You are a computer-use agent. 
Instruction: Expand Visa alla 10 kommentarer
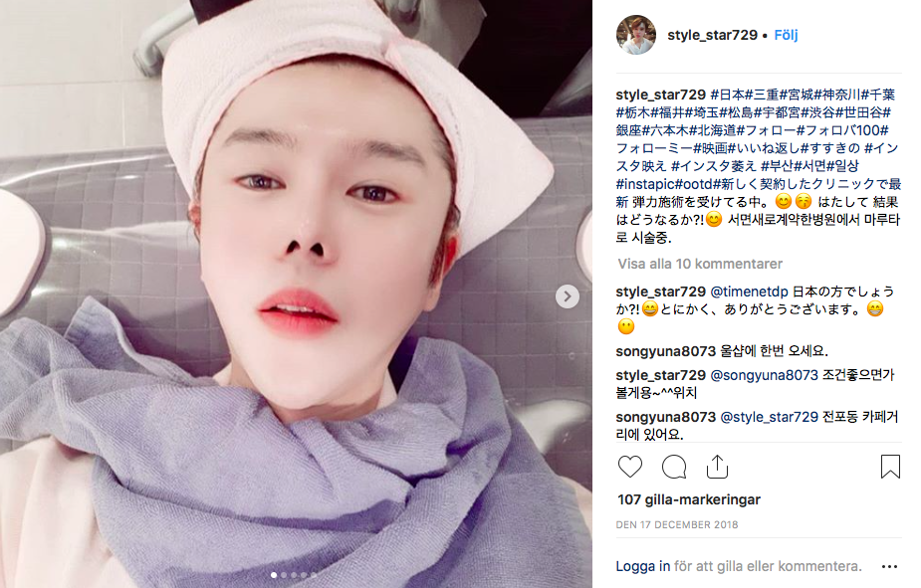pyautogui.click(x=700, y=264)
